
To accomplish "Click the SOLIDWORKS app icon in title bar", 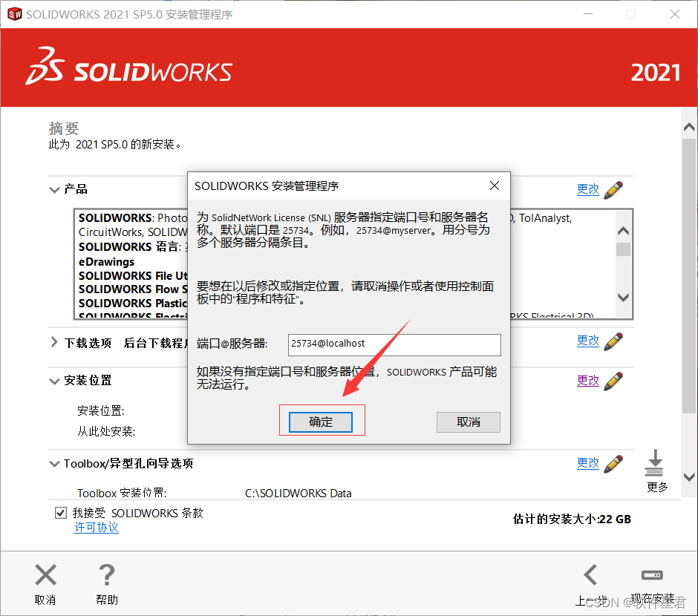I will click(x=15, y=14).
